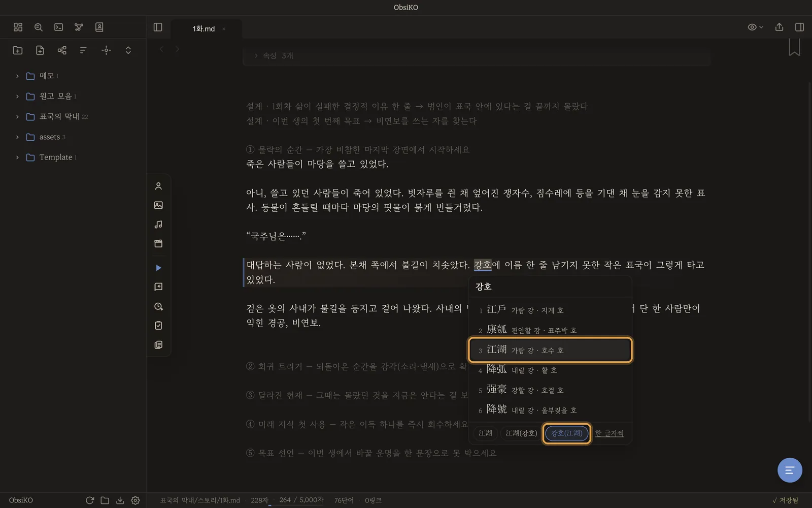Open the music note icon in the side toolbar
Viewport: 812px width, 508px height.
click(x=158, y=224)
